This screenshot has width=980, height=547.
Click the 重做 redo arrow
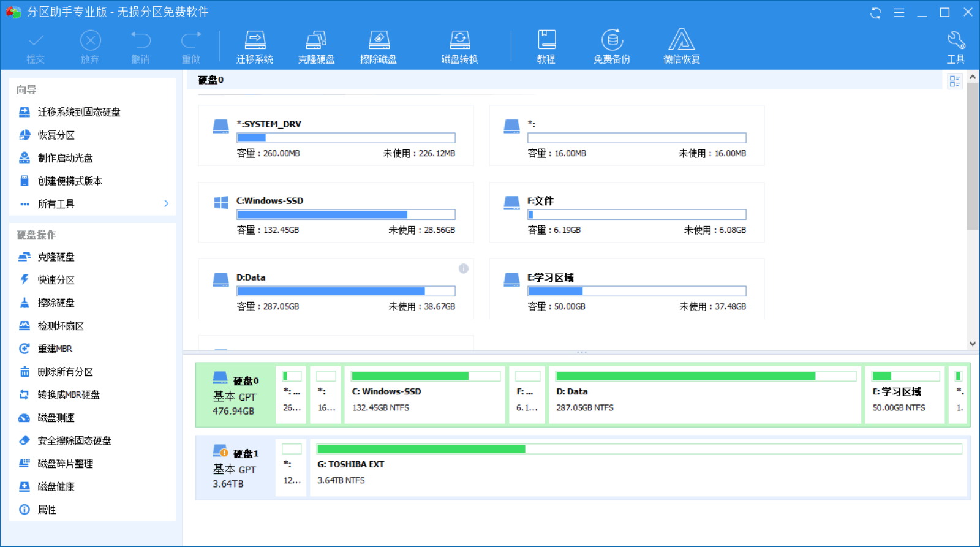191,47
